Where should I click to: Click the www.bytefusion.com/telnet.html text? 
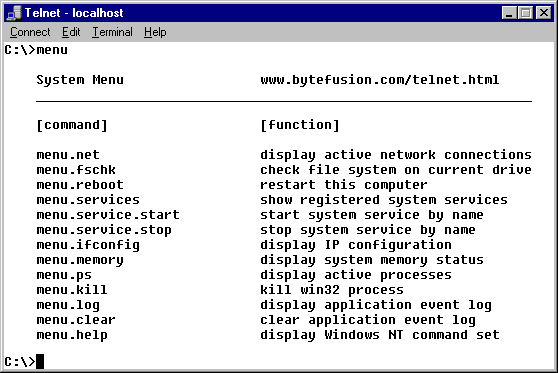tap(380, 80)
